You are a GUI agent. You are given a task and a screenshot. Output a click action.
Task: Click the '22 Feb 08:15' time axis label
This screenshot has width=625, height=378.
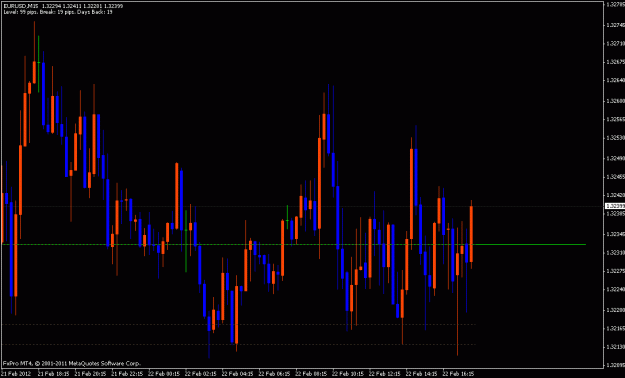coord(310,374)
